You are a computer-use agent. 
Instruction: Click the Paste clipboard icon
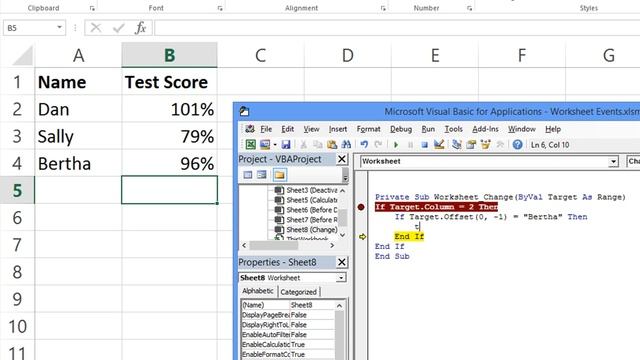[332, 144]
